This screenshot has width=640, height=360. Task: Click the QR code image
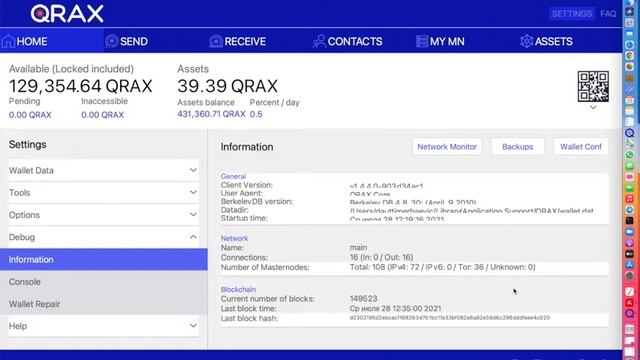[593, 87]
